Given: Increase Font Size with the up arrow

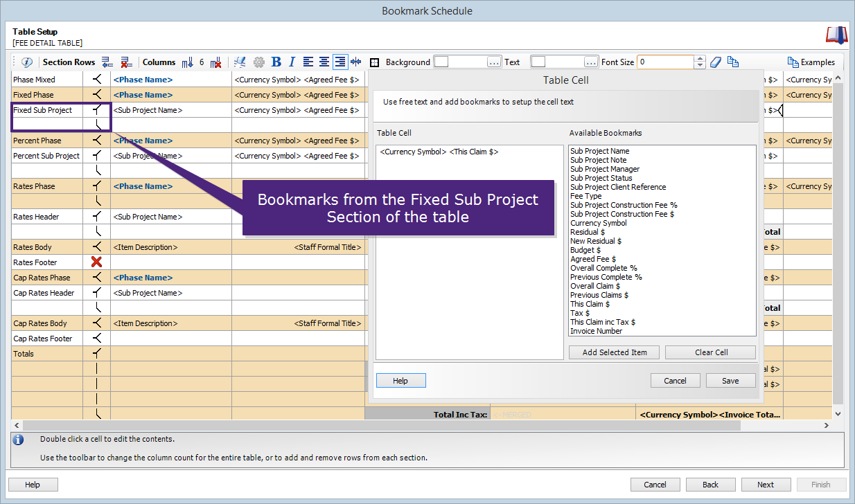Looking at the screenshot, I should coord(699,58).
